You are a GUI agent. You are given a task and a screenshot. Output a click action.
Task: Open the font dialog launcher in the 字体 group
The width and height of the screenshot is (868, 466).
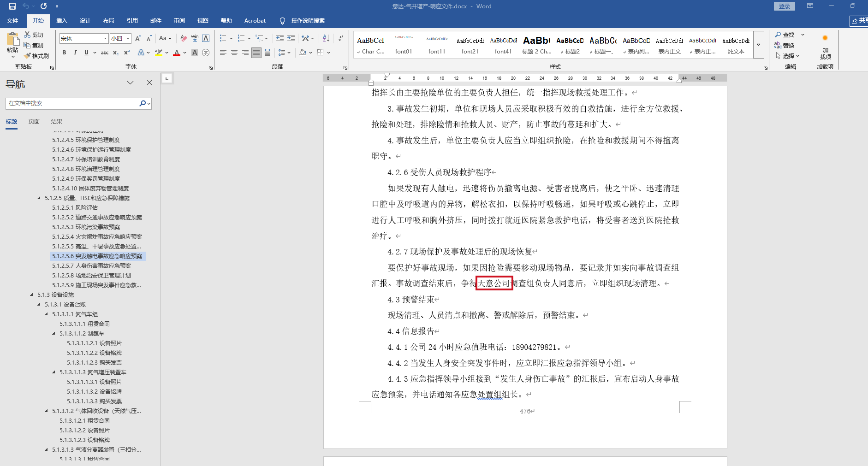[x=211, y=67]
